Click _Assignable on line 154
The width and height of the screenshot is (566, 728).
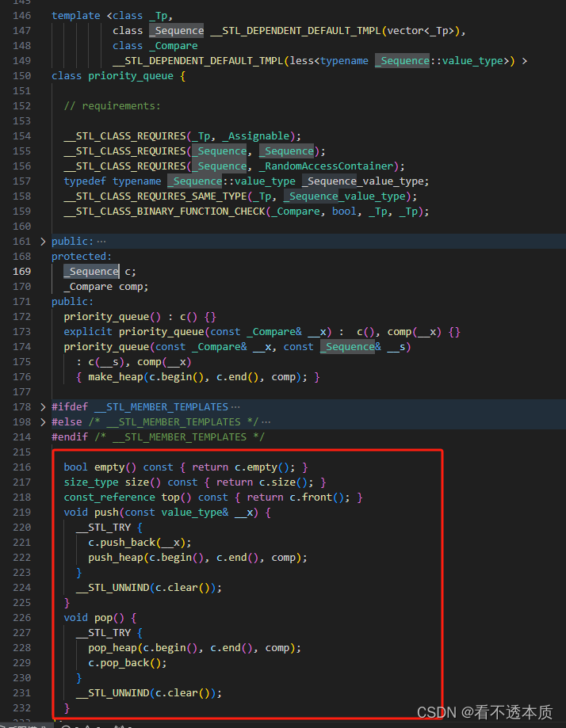(255, 136)
